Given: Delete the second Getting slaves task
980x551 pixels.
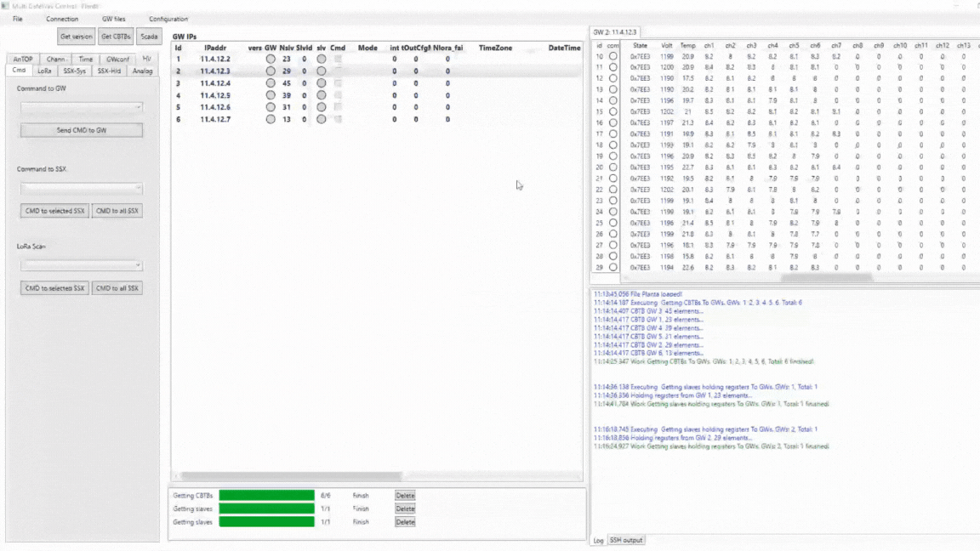Looking at the screenshot, I should 405,521.
